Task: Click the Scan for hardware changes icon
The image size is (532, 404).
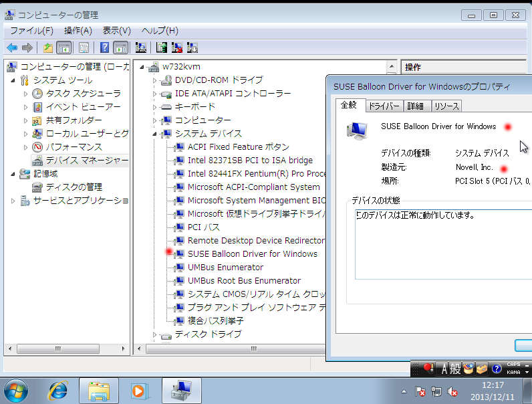Action: [141, 48]
